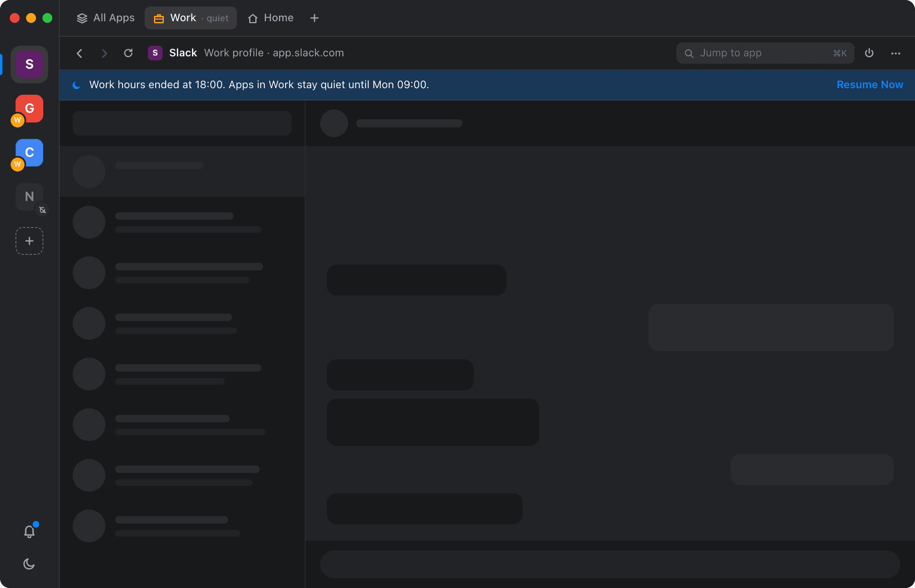Open the Slack app in the sidebar
This screenshot has height=588, width=915.
29,64
